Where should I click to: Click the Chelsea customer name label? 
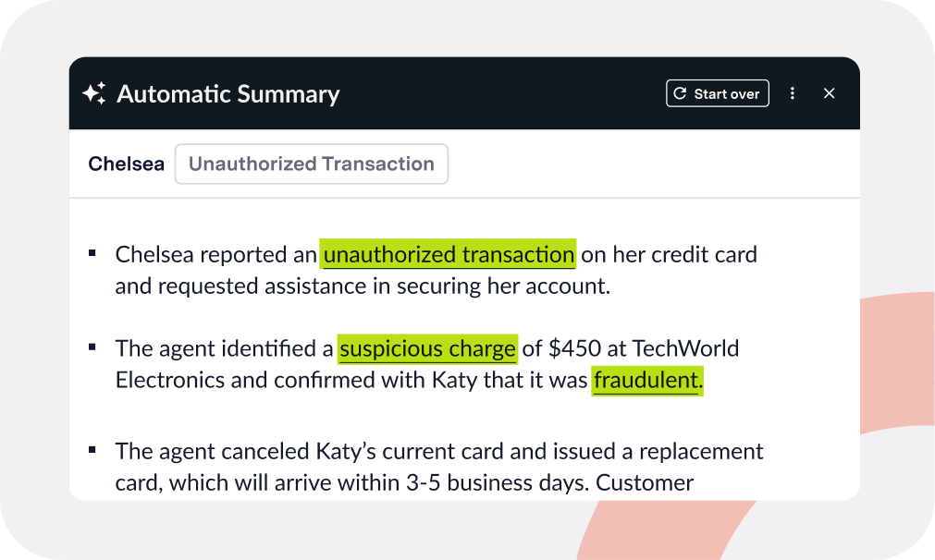coord(126,164)
